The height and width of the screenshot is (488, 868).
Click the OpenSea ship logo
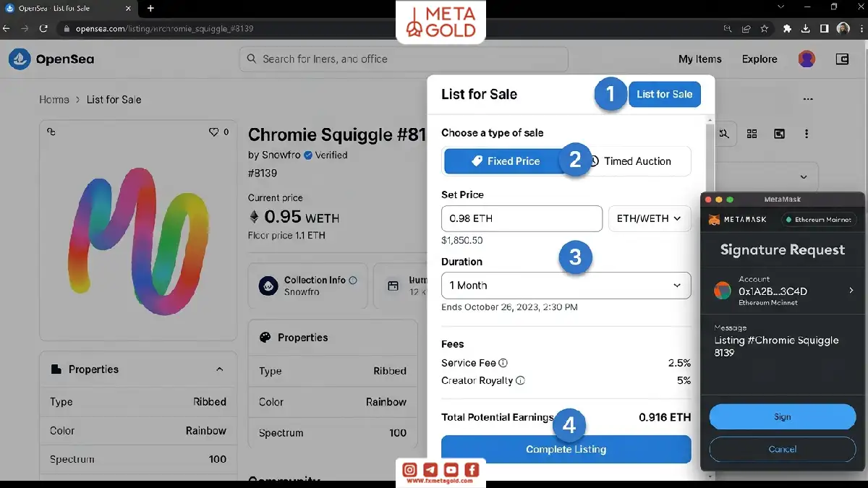(20, 59)
